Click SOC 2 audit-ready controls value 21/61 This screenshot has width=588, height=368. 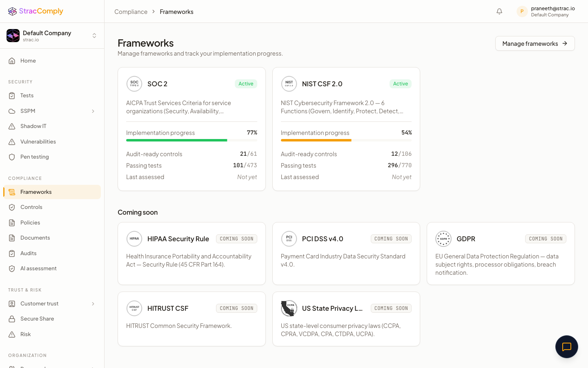[249, 154]
